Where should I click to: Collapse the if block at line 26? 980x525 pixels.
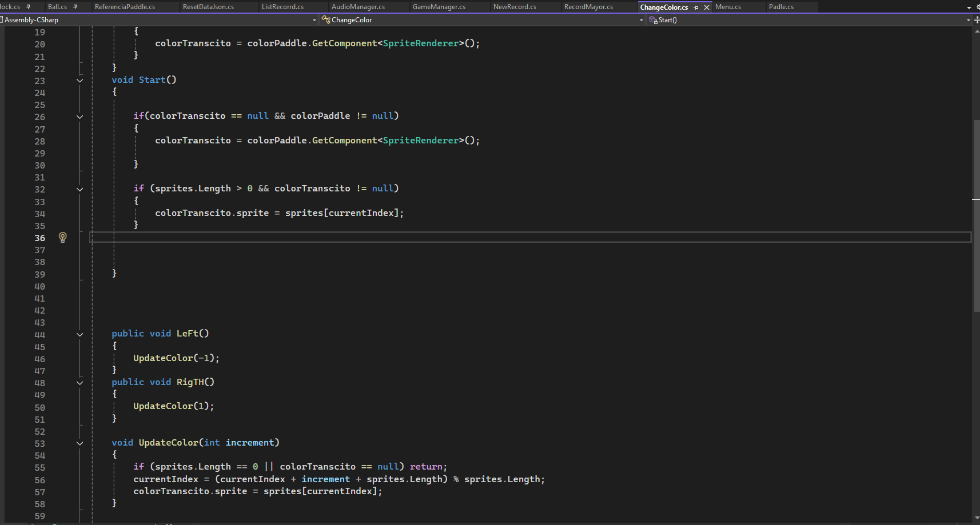pos(79,117)
